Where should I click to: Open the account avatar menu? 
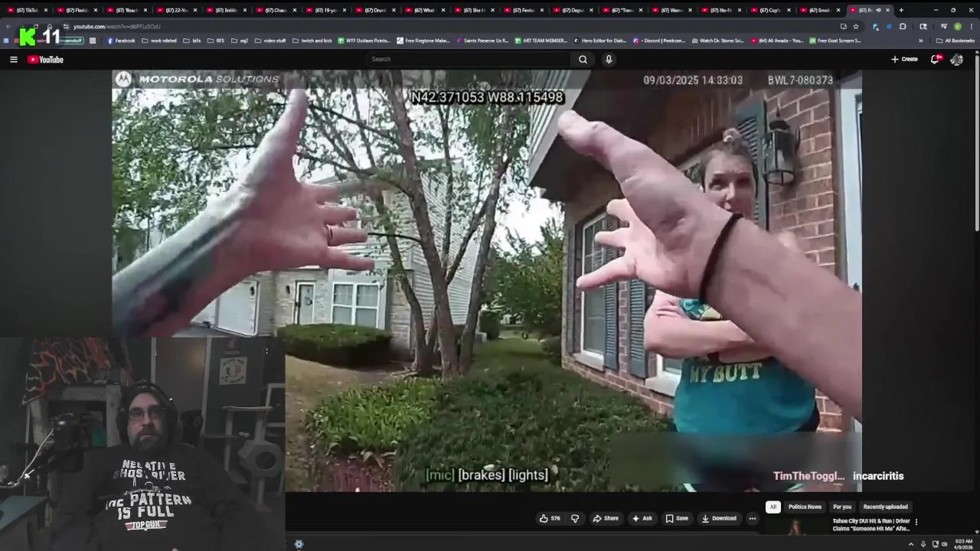click(956, 59)
